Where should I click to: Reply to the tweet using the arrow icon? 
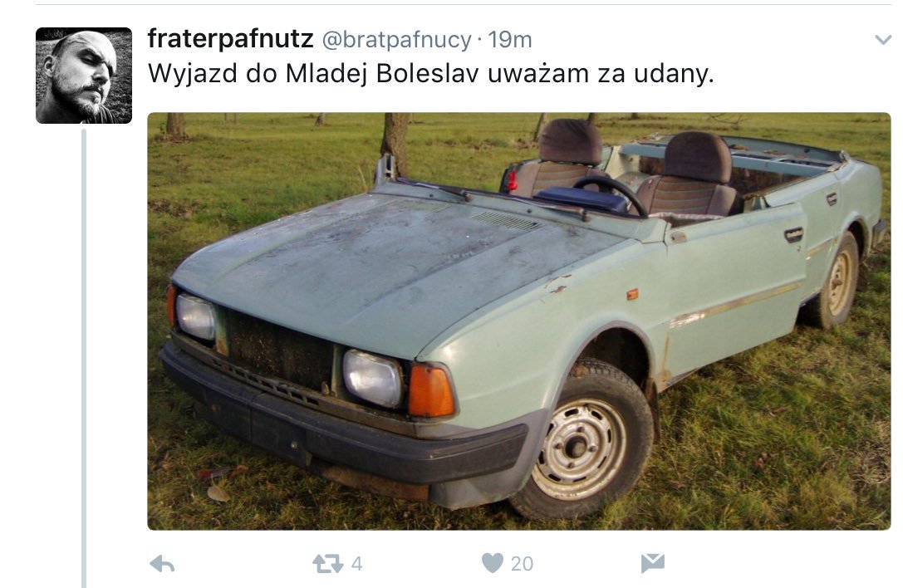[162, 564]
